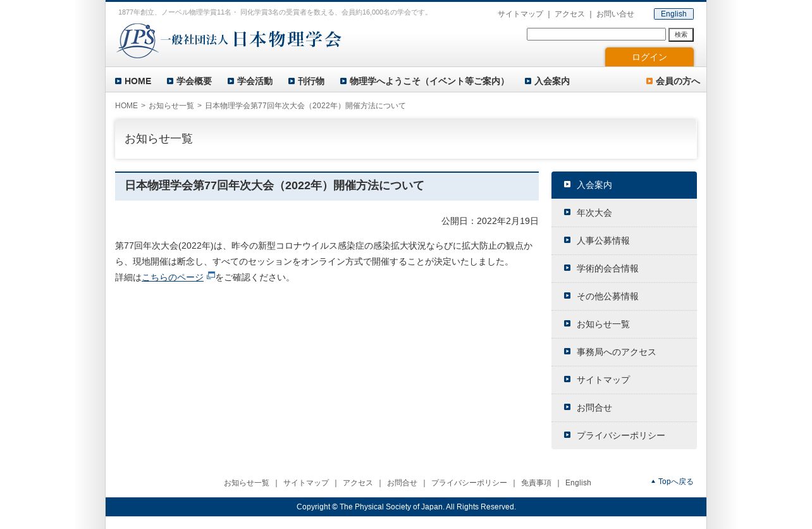Click the JPS logo in the header
This screenshot has height=529, width=812.
pos(229,40)
